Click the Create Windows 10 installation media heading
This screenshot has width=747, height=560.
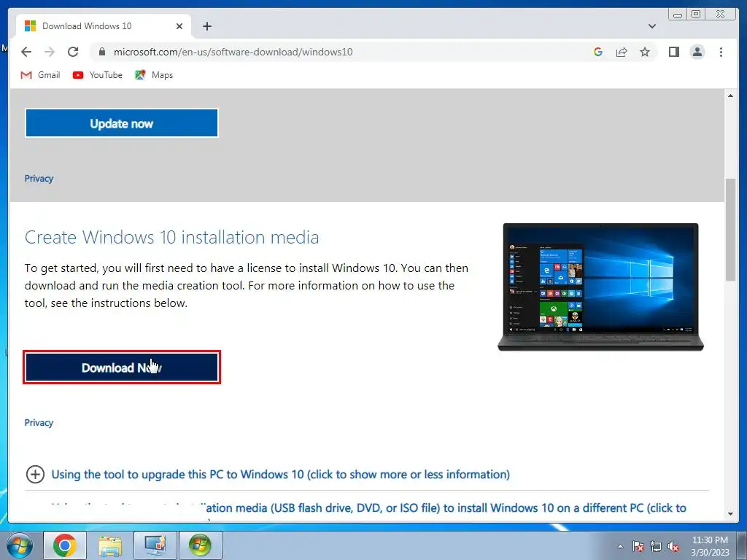coord(171,237)
